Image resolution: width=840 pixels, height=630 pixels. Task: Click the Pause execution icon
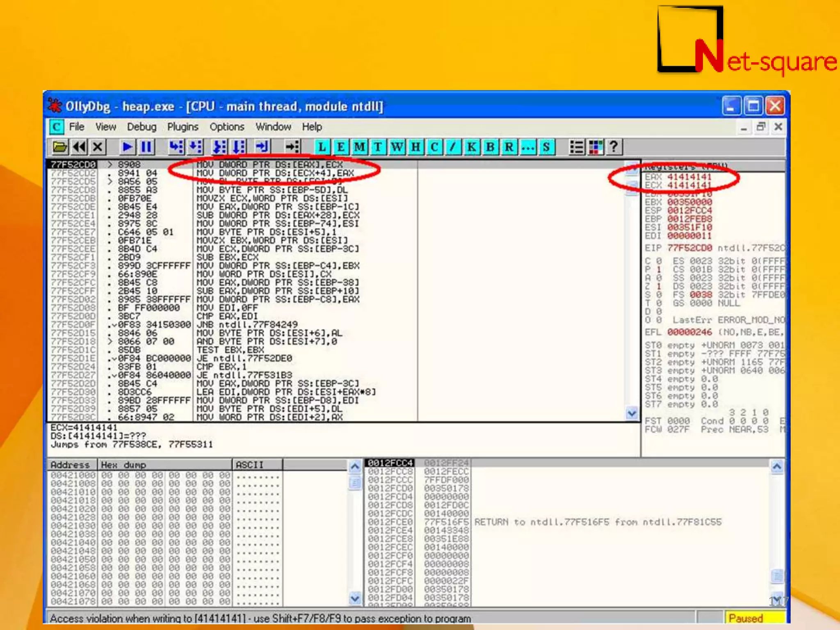coord(146,147)
